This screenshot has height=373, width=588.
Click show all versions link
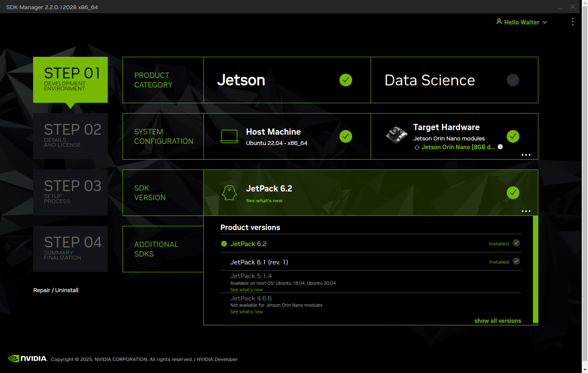tap(498, 321)
